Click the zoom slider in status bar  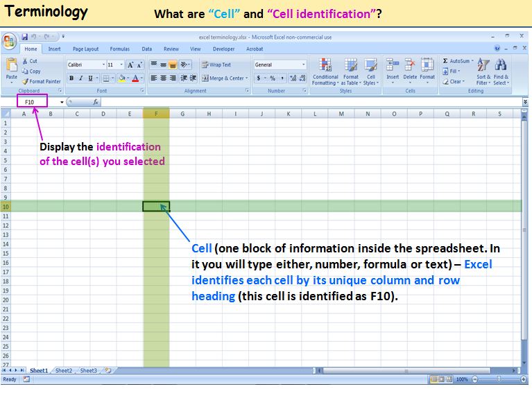coord(497,379)
